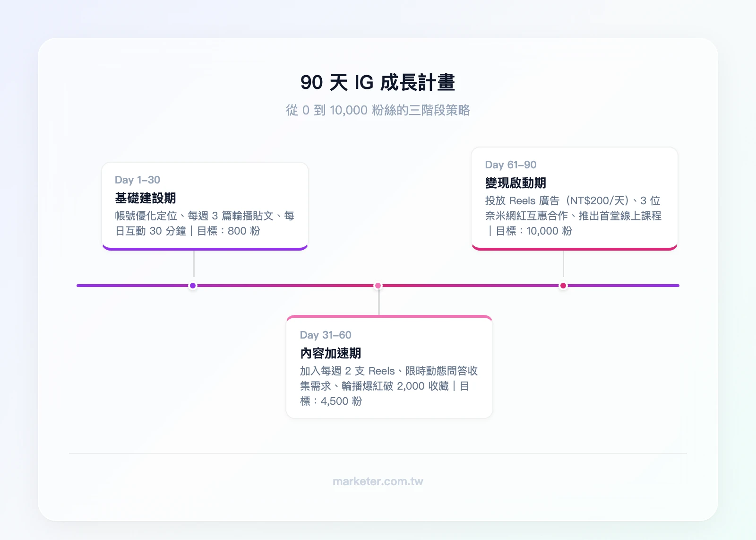Click the description starting with 加入每週 2 支 Reels

pos(389,386)
